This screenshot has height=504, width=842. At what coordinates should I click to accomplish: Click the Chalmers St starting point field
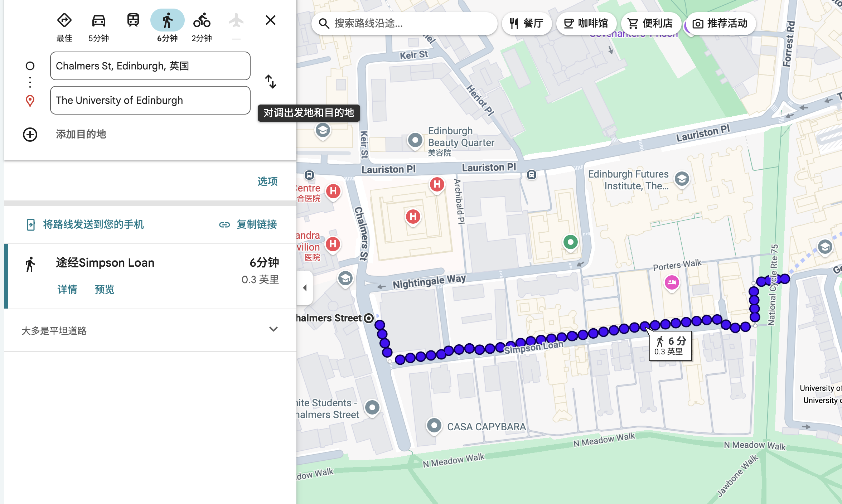coord(150,66)
